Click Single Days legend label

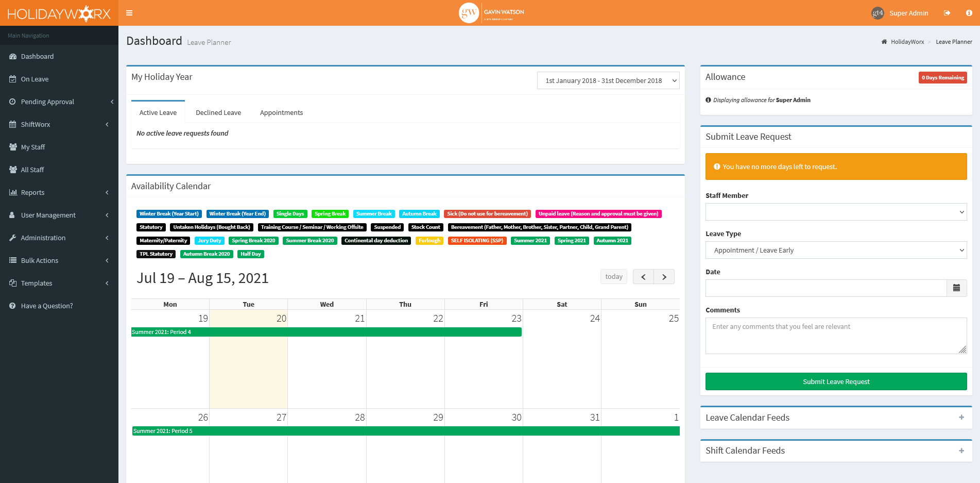[x=290, y=213]
